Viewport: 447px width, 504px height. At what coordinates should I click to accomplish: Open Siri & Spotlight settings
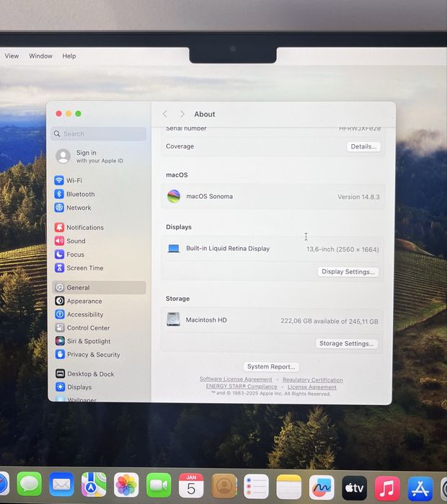pyautogui.click(x=83, y=341)
